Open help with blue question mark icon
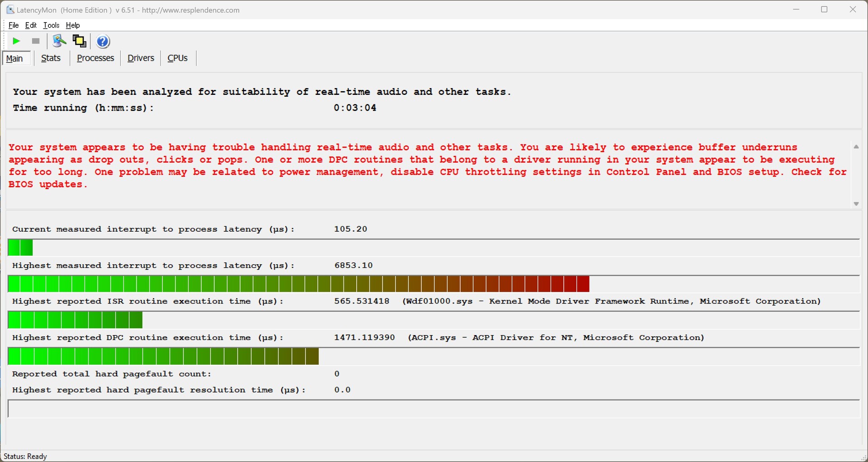The height and width of the screenshot is (462, 868). (103, 42)
